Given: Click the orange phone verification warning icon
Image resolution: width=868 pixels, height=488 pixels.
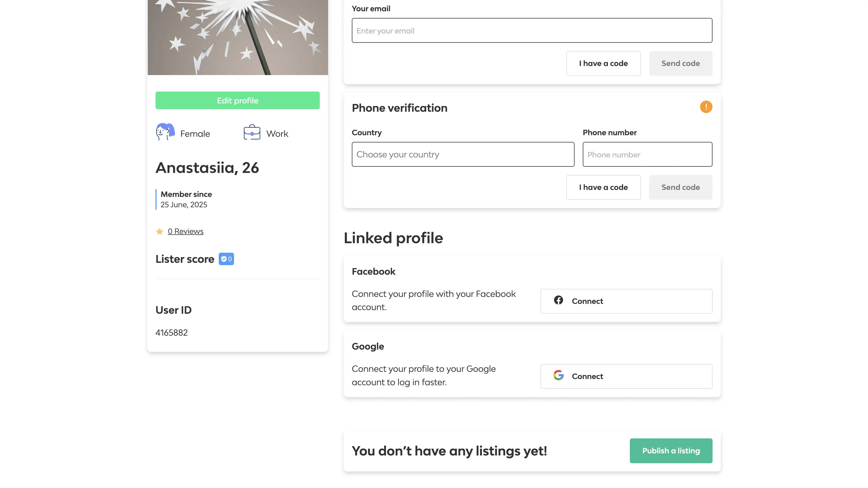Looking at the screenshot, I should pyautogui.click(x=706, y=107).
